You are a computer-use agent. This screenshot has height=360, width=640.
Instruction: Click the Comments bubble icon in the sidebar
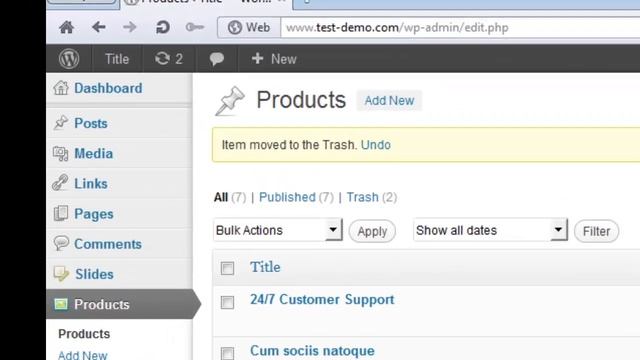61,243
